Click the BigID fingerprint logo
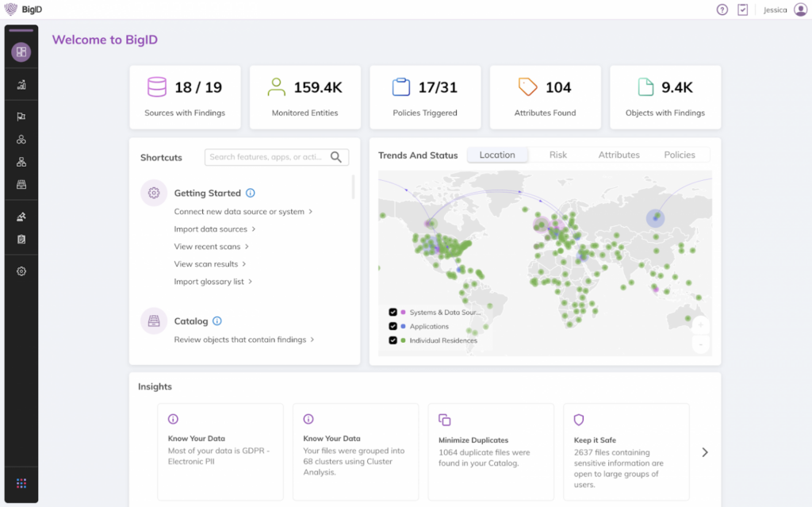812x507 pixels. 11,10
